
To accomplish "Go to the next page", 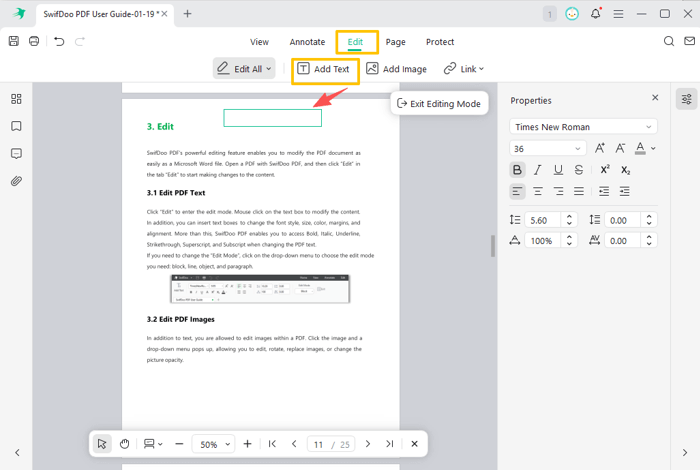I will click(368, 444).
